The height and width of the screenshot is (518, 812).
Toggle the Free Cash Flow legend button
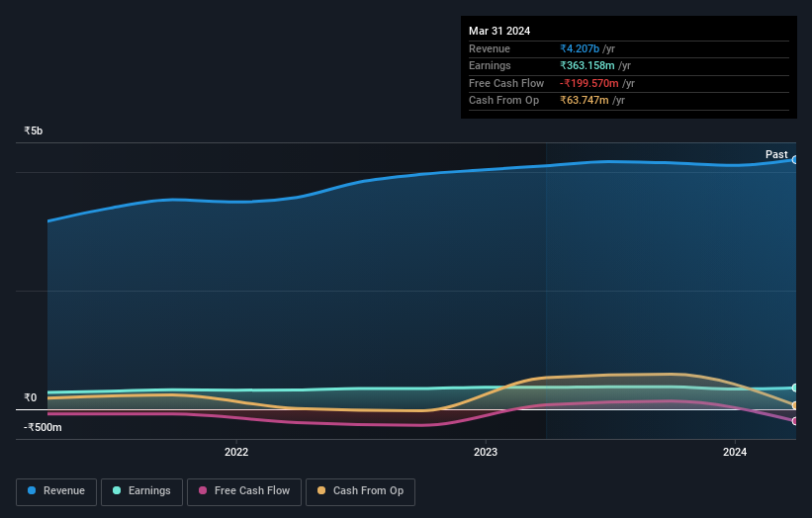pyautogui.click(x=244, y=491)
